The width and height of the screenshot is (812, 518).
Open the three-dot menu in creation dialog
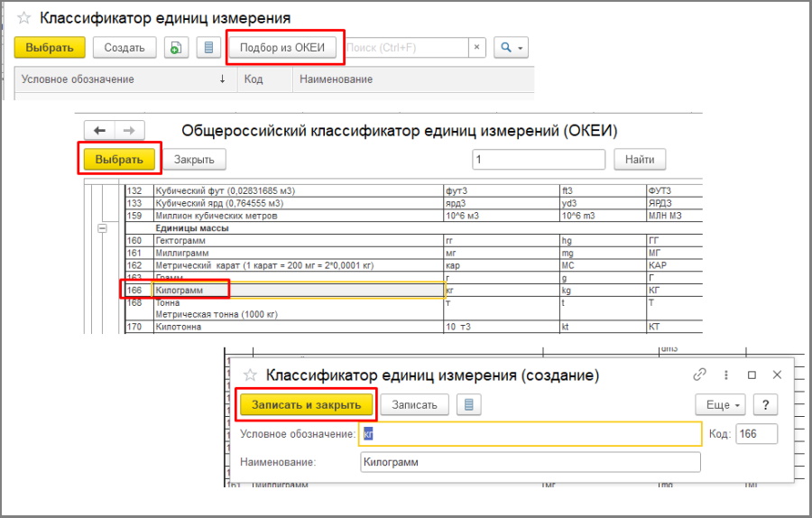click(725, 375)
